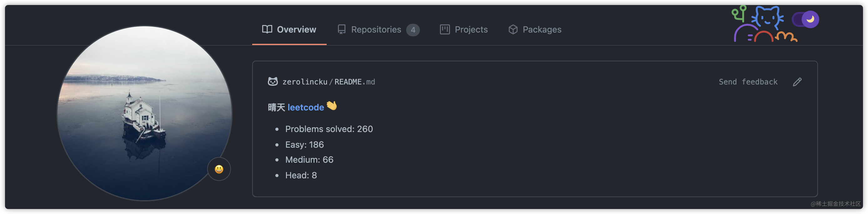Viewport: 868px width, 214px height.
Task: Click the profile avatar picture
Action: coord(144,113)
